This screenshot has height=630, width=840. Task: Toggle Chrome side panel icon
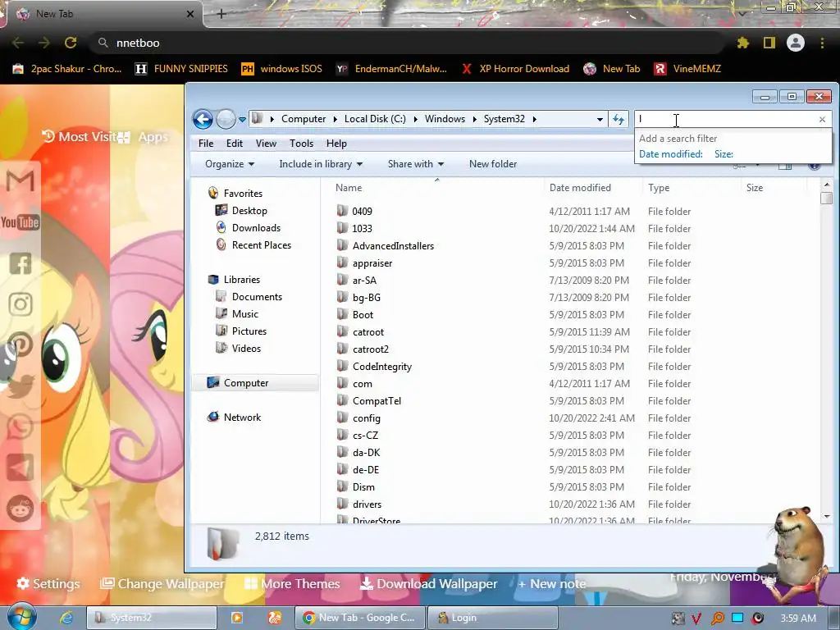[x=769, y=43]
